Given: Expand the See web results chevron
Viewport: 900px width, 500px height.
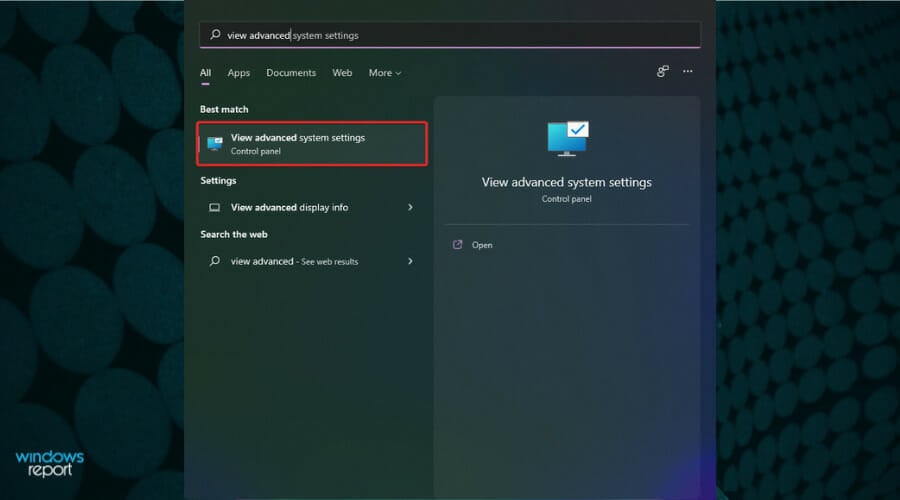Looking at the screenshot, I should click(410, 261).
